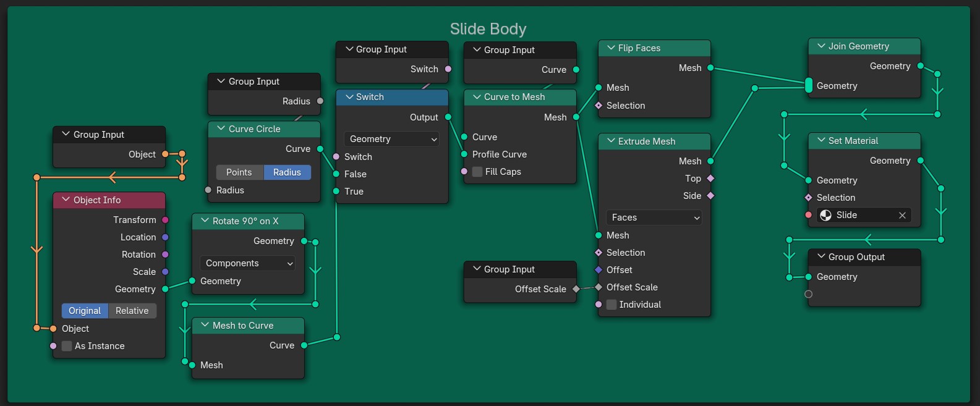
Task: Collapse the Curve to Mesh node
Action: pyautogui.click(x=477, y=97)
